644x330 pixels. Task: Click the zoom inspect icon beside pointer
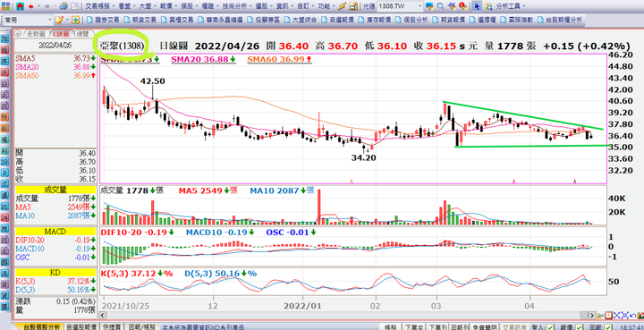point(488,6)
